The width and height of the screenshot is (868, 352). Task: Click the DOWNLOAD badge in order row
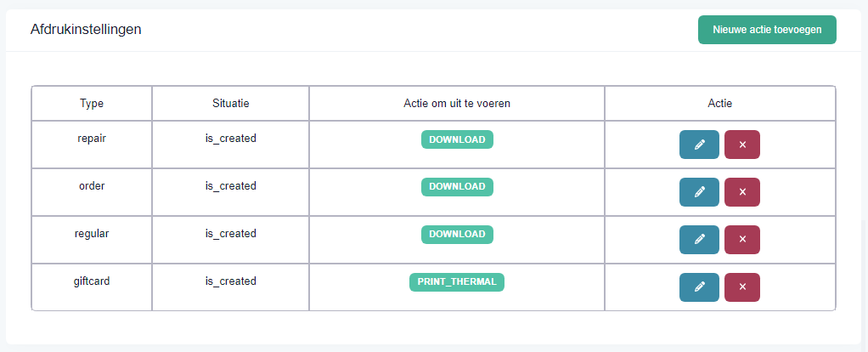457,187
